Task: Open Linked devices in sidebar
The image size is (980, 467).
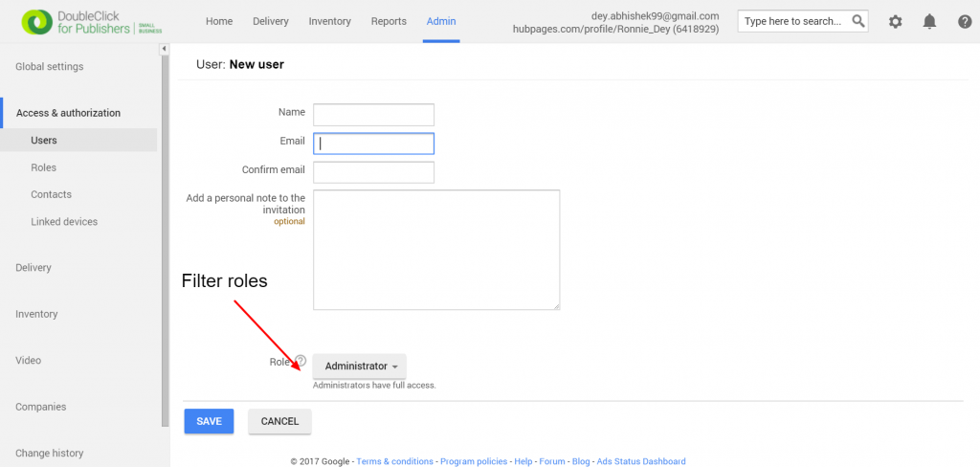Action: click(x=64, y=222)
